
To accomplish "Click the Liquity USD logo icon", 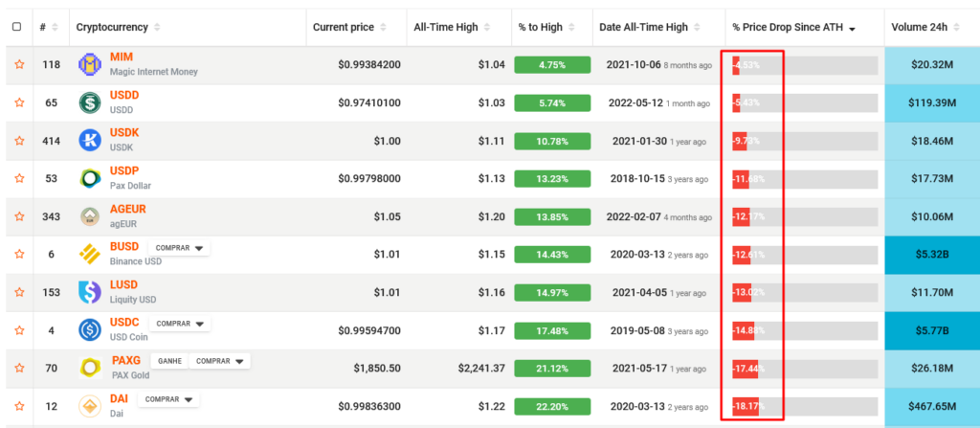I will tap(90, 292).
